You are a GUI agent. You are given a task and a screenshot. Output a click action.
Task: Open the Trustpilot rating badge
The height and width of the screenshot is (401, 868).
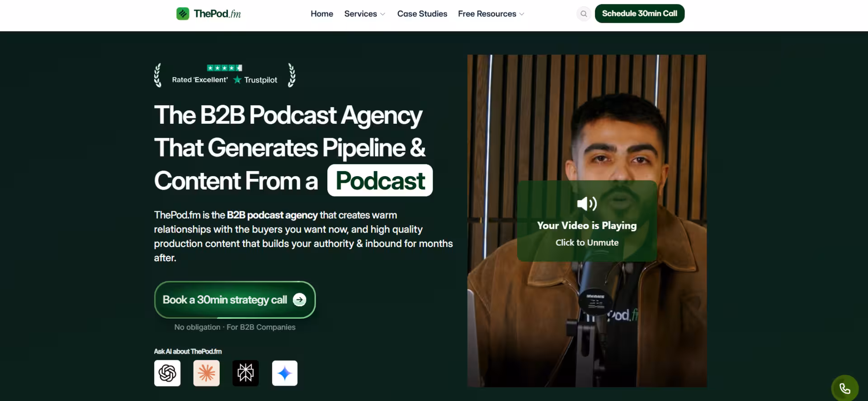click(225, 75)
